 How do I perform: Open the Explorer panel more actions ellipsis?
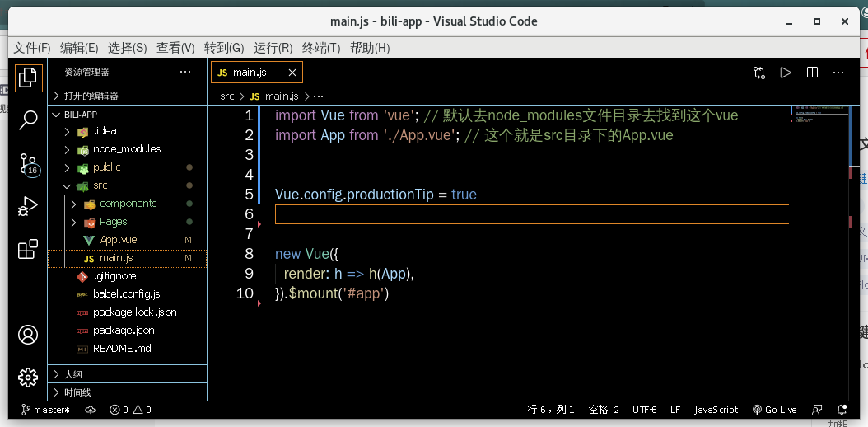(185, 72)
